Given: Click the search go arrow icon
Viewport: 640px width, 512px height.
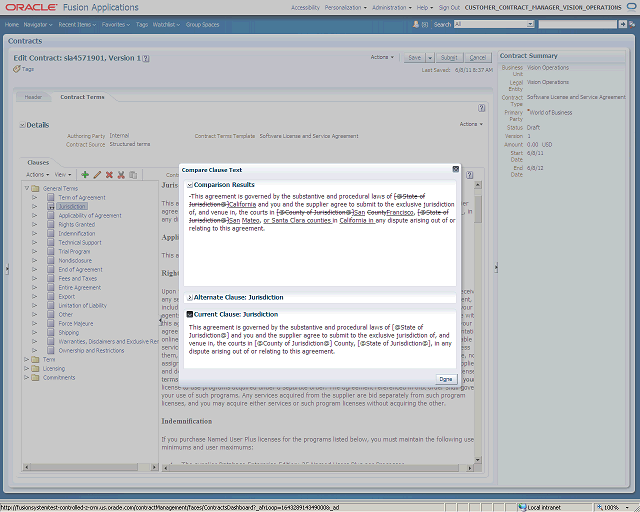Looking at the screenshot, I should coord(622,24).
